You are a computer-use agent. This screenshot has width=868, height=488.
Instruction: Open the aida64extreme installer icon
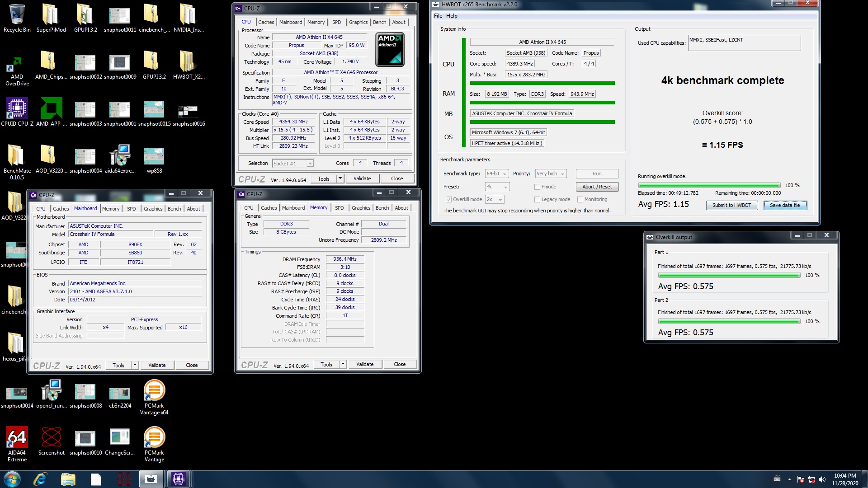click(120, 159)
